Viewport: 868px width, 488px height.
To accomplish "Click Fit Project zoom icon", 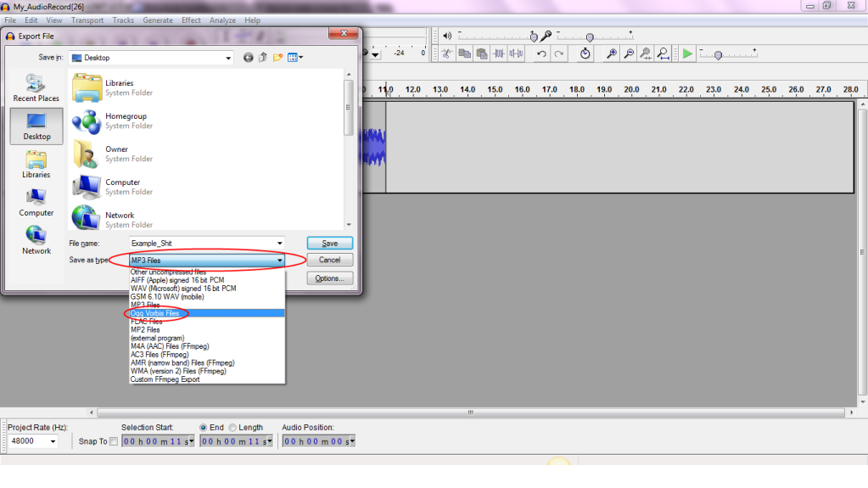I will 663,53.
